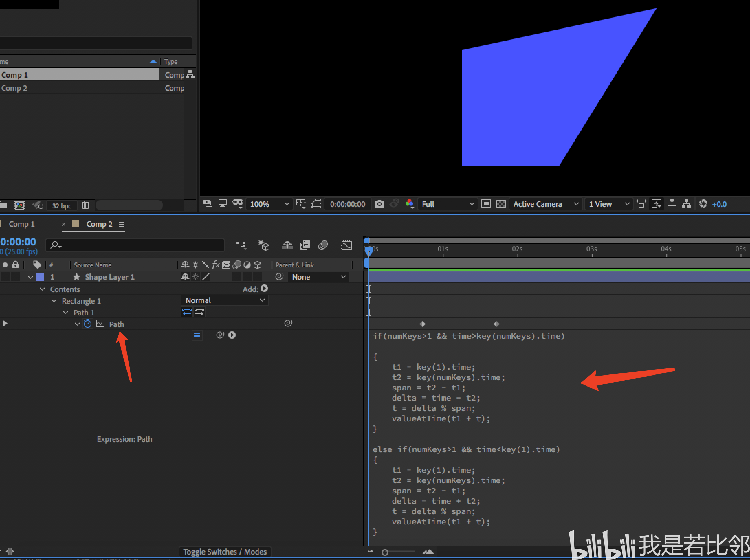Click the Enable Expression equals icon
Viewport: 750px width, 560px height.
pos(197,335)
